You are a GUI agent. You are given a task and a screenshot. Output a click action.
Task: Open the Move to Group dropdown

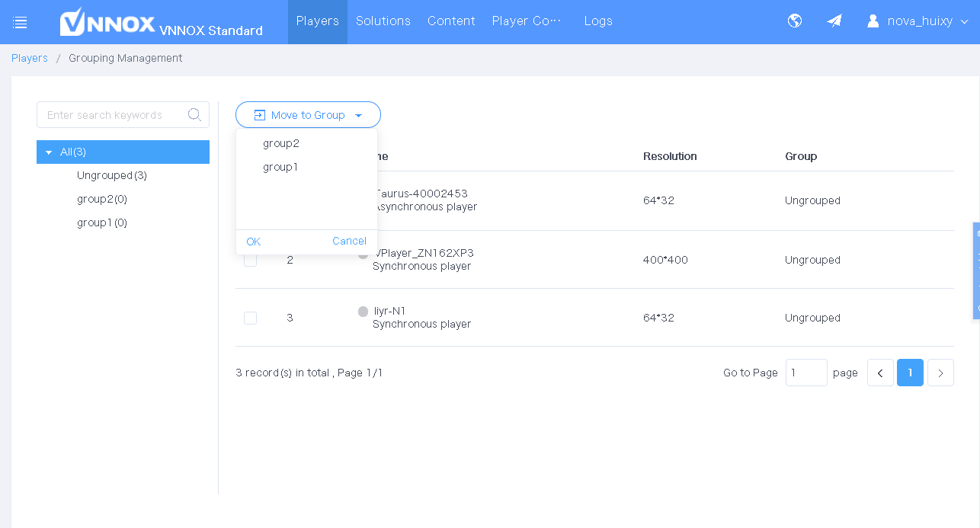308,115
